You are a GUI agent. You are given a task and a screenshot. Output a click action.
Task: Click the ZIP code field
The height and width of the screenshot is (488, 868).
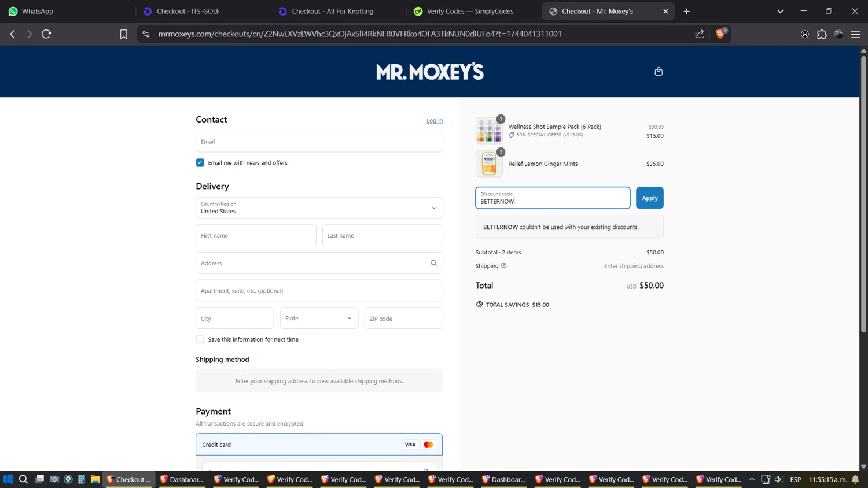pos(404,319)
